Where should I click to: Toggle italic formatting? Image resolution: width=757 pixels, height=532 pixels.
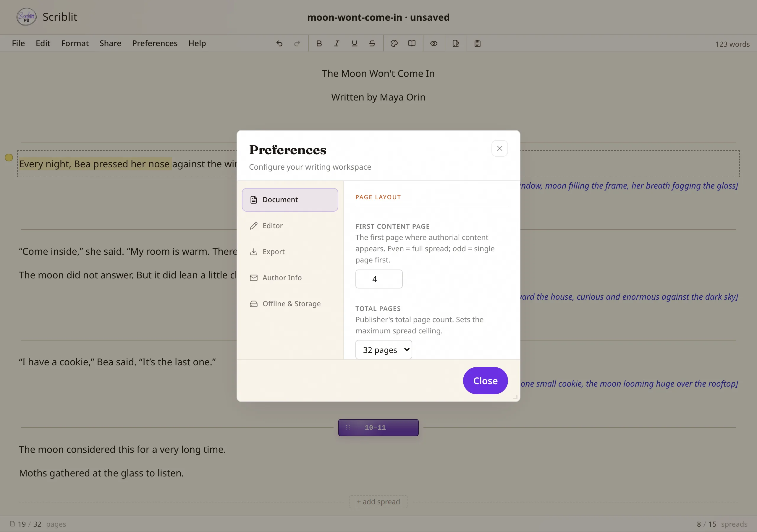pyautogui.click(x=337, y=43)
